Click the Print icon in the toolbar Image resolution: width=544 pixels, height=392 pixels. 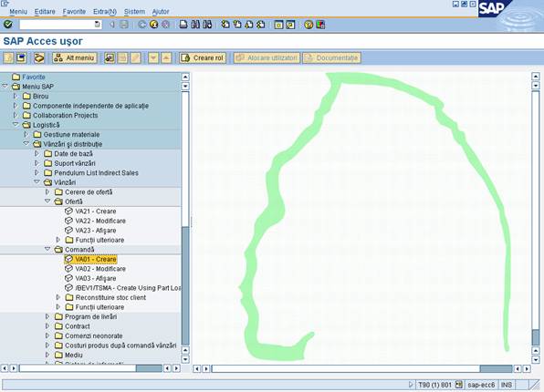pos(183,25)
